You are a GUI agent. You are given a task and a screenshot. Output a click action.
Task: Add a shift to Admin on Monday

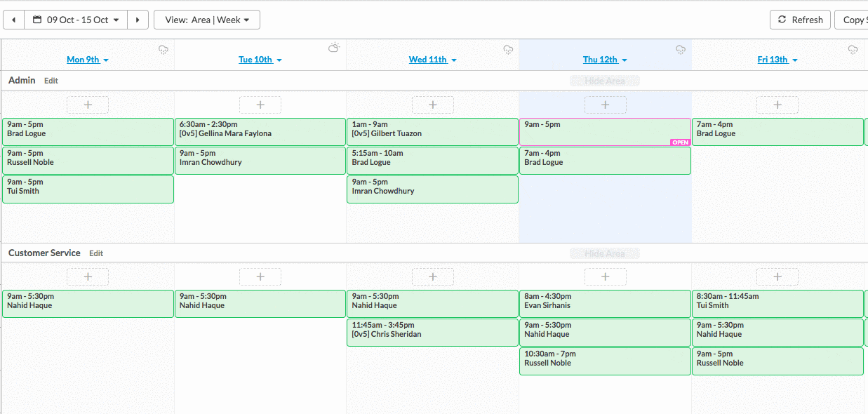[x=88, y=105]
